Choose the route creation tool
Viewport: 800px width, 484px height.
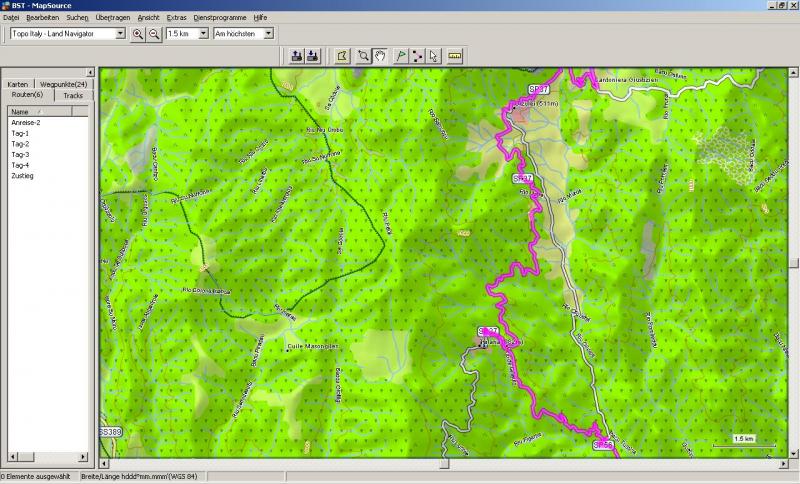pos(416,55)
